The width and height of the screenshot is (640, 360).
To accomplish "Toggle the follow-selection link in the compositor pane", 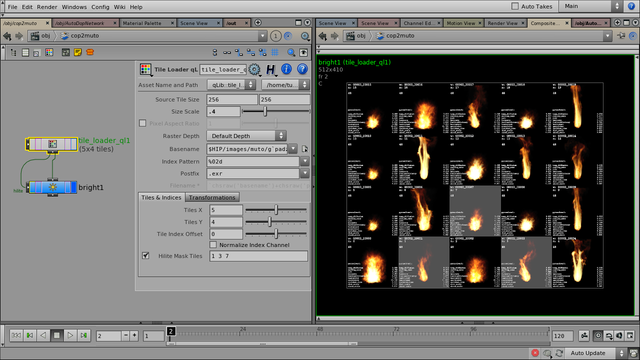I will point(633,36).
